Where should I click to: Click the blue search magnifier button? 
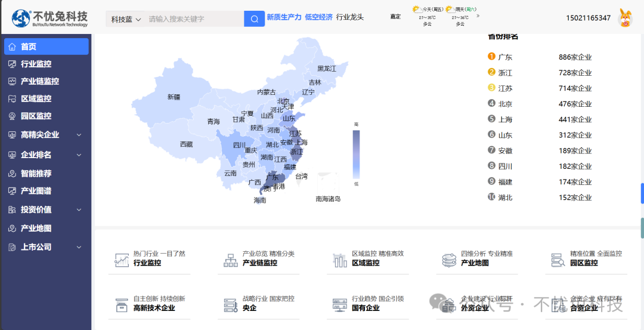(x=254, y=19)
